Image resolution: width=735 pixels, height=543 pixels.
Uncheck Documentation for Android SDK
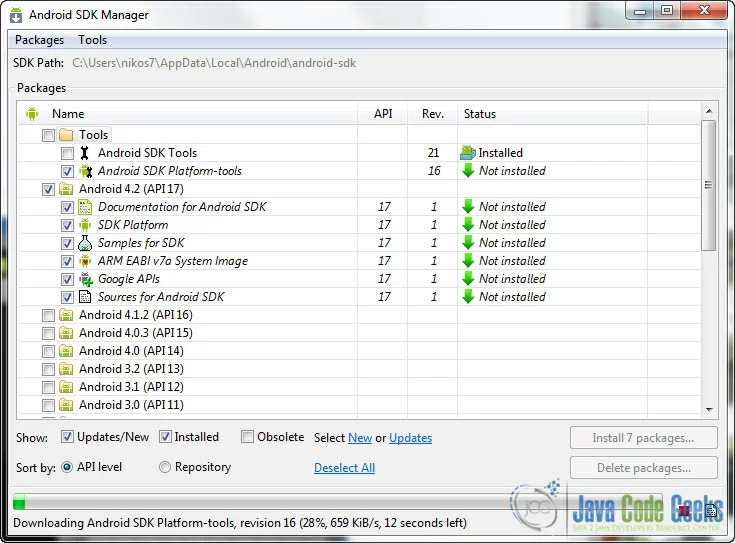[68, 207]
